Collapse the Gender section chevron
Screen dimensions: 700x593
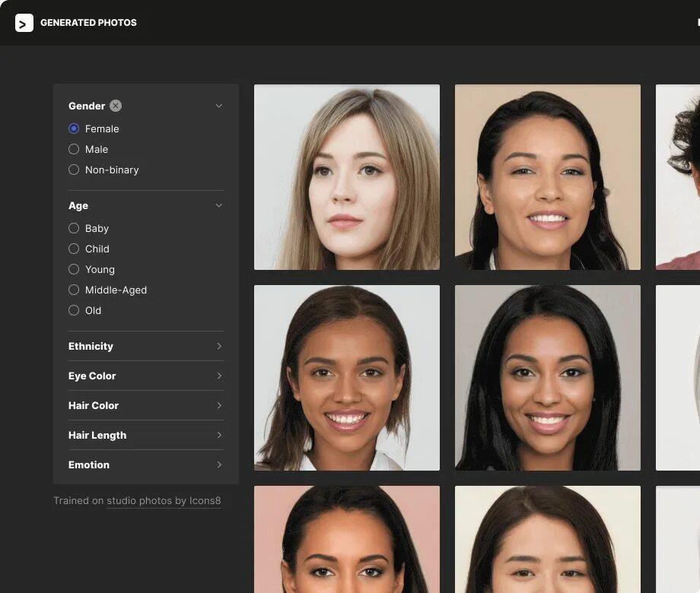219,106
